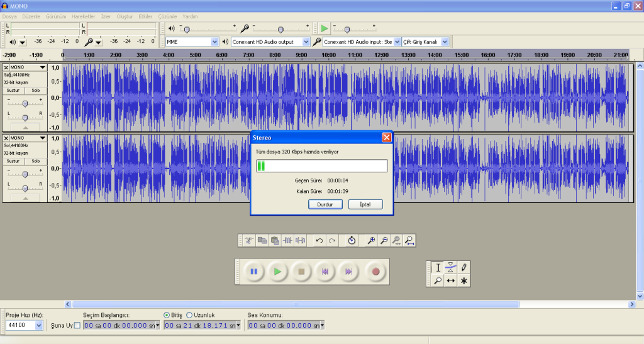Open output meter speaker dropdown arrow

23,42
